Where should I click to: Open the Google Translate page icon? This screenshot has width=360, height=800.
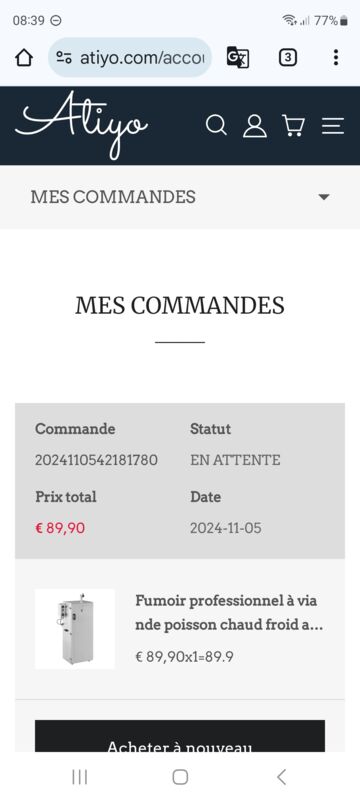238,58
